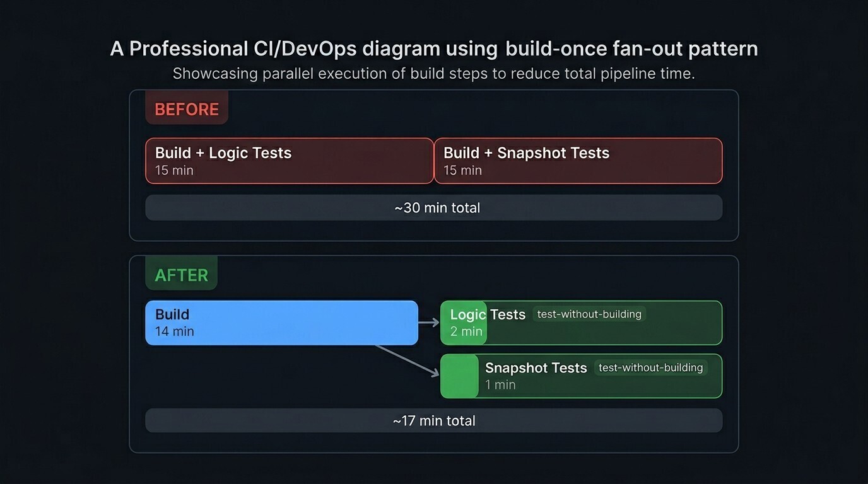Click the test-without-building tag beside Logic Tests
Screen dimensions: 868x484
589,314
